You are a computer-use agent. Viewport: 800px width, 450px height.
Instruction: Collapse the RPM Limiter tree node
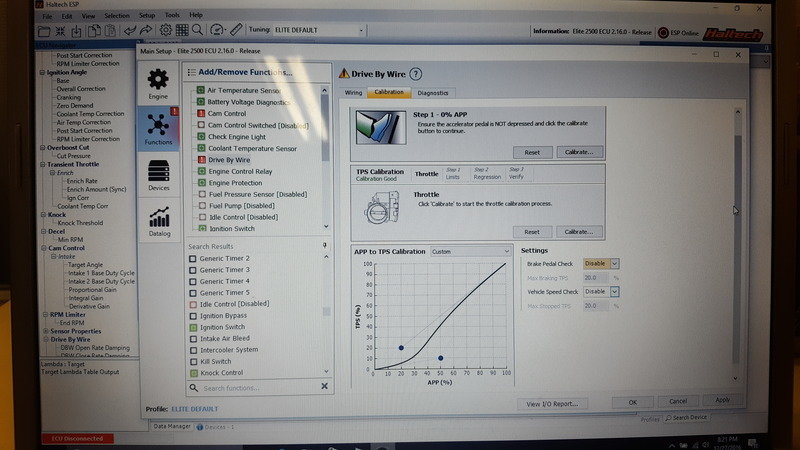(45, 315)
